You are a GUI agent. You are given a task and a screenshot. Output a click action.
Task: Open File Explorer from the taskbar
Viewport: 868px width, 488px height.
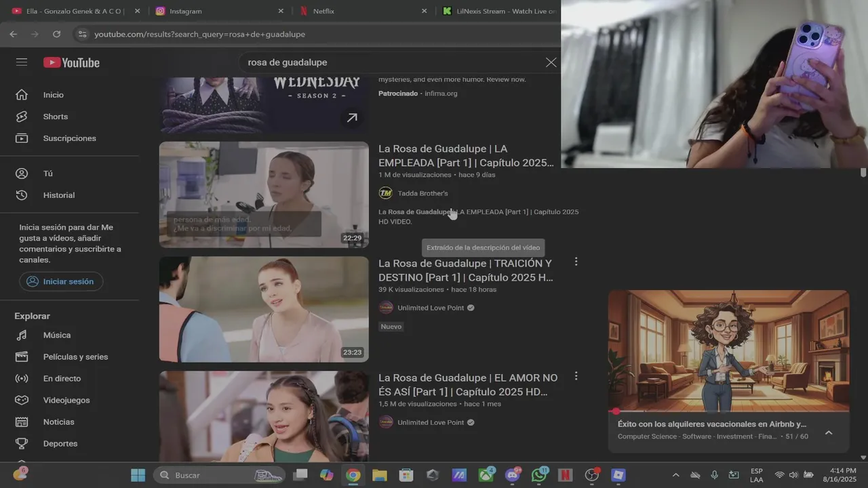(379, 475)
